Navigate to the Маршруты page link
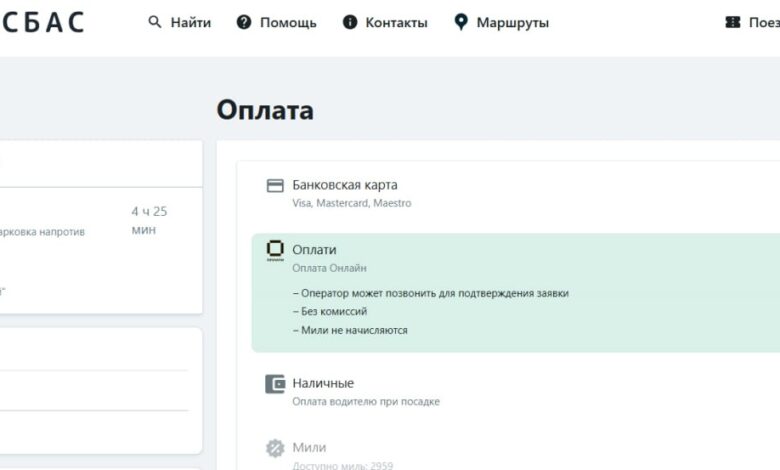This screenshot has width=780, height=470. coord(512,22)
